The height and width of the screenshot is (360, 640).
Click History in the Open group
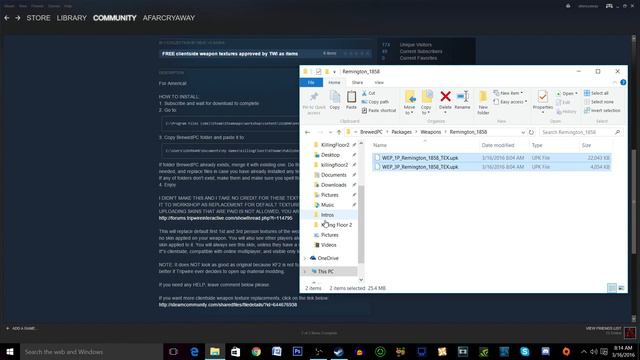pos(566,111)
